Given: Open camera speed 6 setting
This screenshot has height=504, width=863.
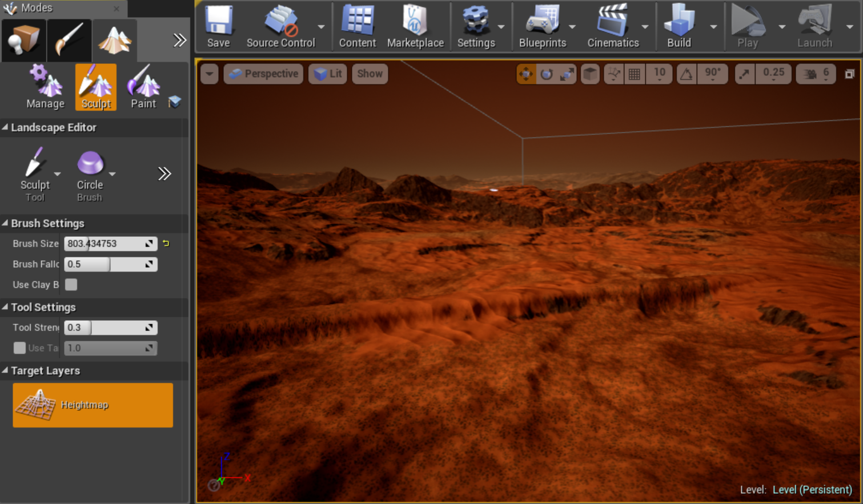Looking at the screenshot, I should coord(816,74).
